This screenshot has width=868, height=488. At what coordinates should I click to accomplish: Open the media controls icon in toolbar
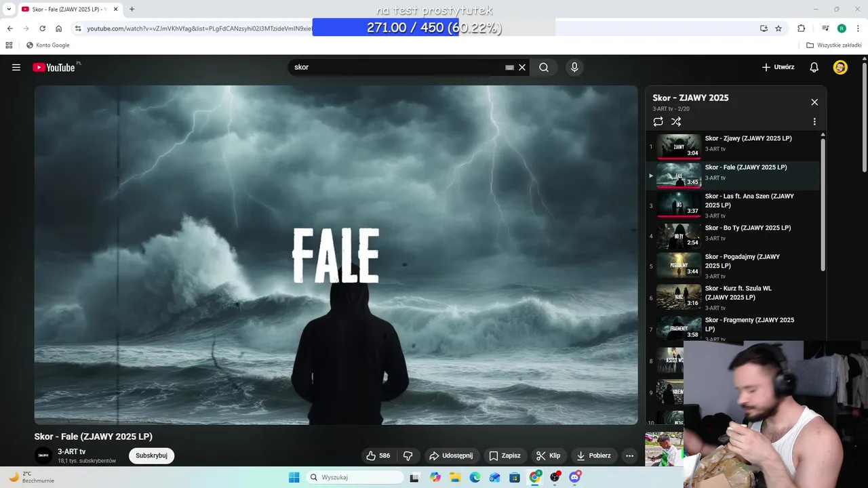coord(825,28)
